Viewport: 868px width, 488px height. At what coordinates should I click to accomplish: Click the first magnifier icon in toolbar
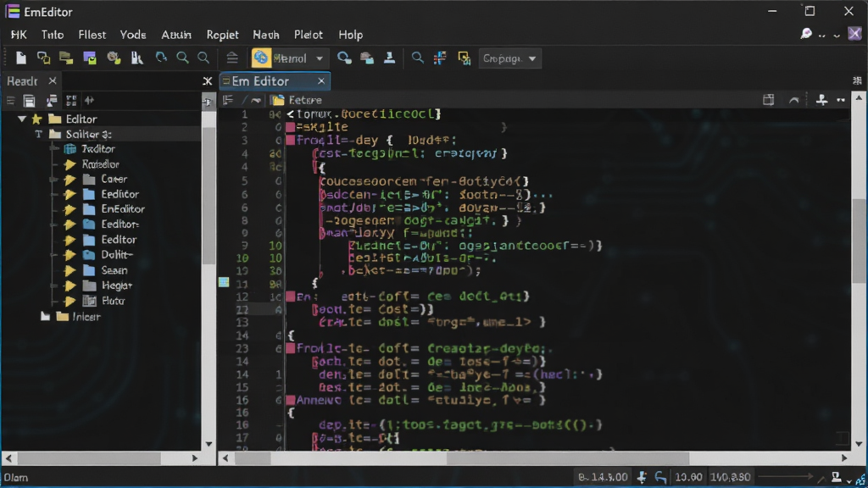point(182,58)
